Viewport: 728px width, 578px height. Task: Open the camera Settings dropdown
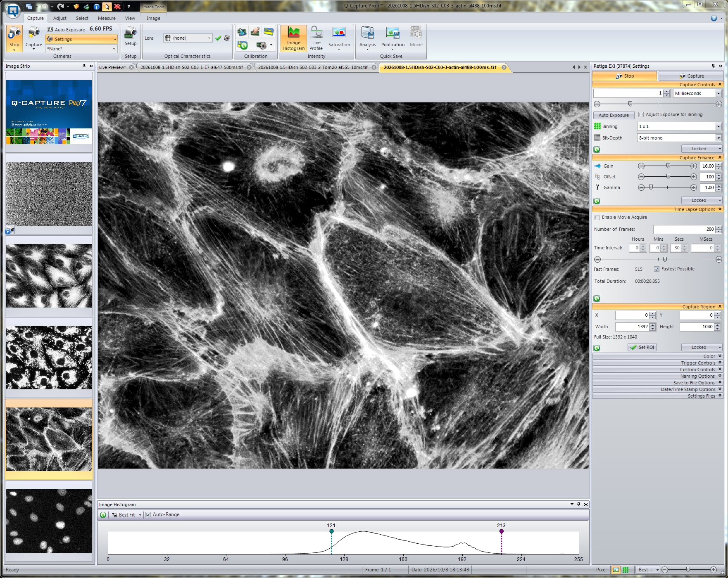click(81, 39)
